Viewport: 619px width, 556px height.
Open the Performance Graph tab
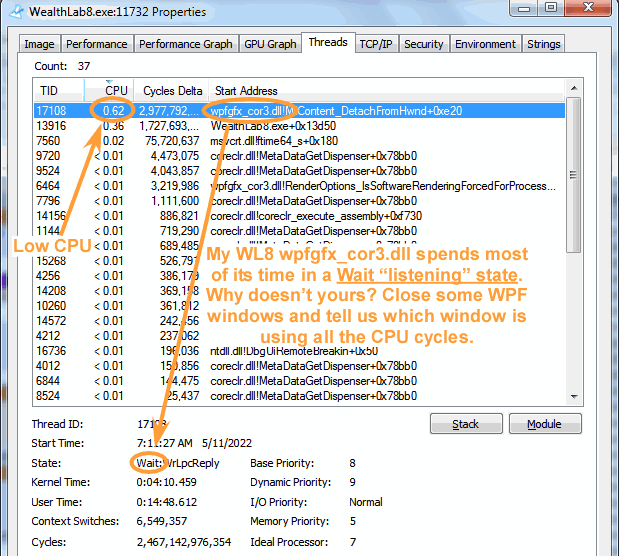186,44
